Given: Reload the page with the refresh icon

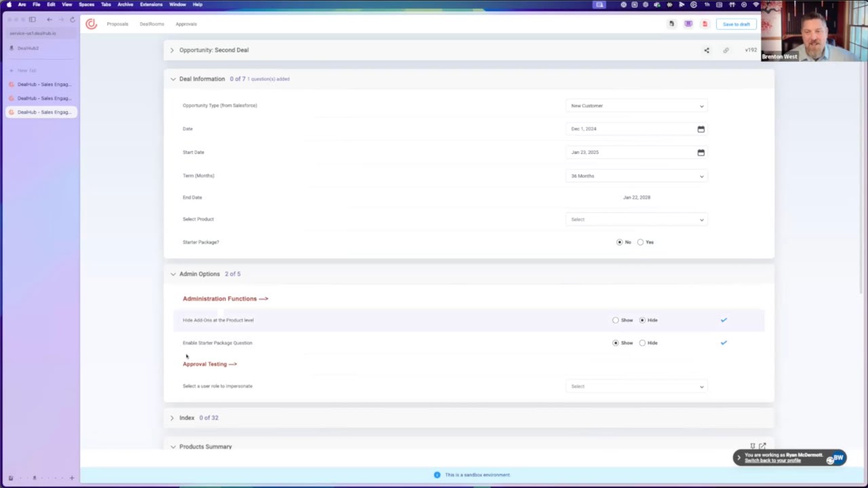Looking at the screenshot, I should point(73,20).
